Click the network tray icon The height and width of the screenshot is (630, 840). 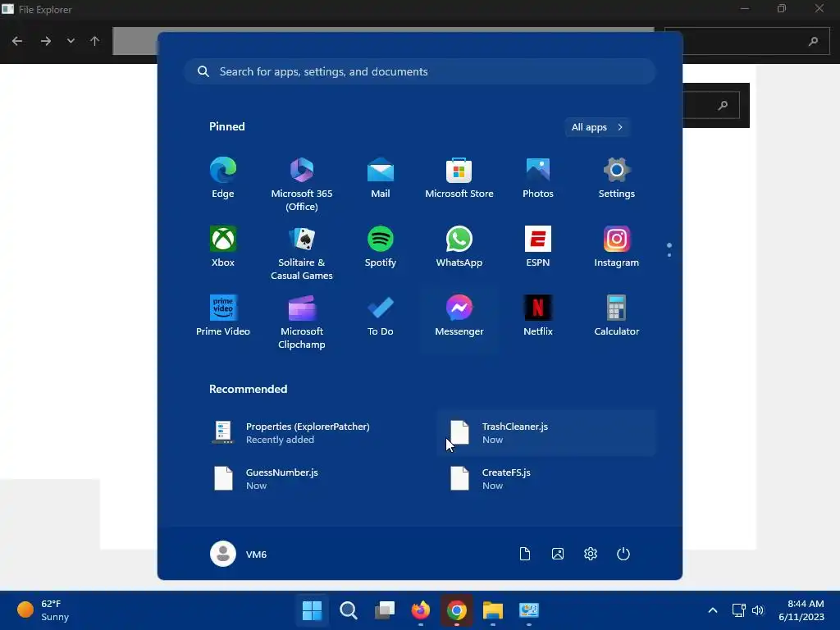(x=739, y=610)
